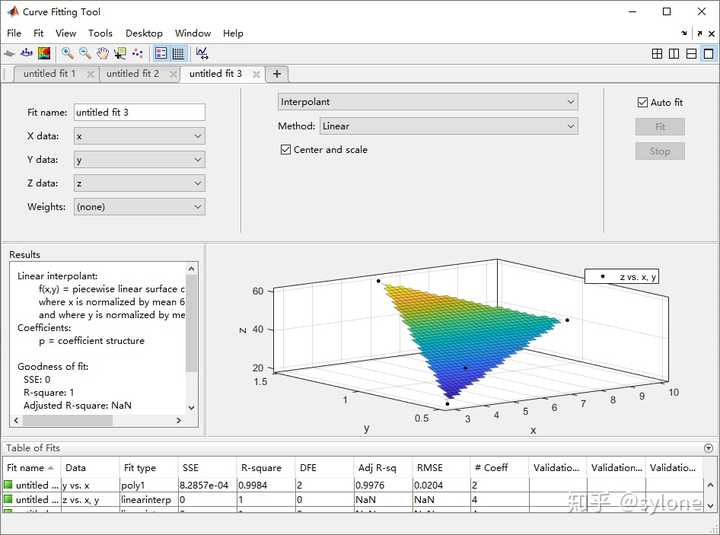Click the surface plot toolbar icon
This screenshot has width=720, height=535.
click(9, 54)
